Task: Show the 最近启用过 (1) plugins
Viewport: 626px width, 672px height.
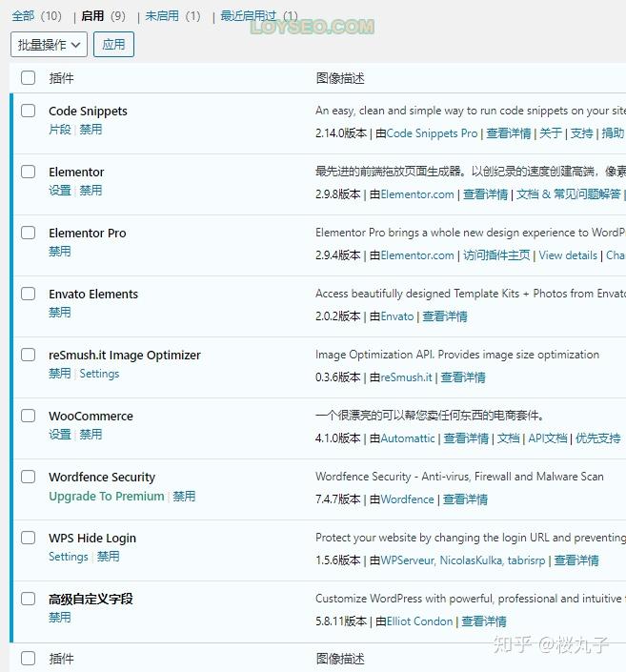Action: pos(259,16)
